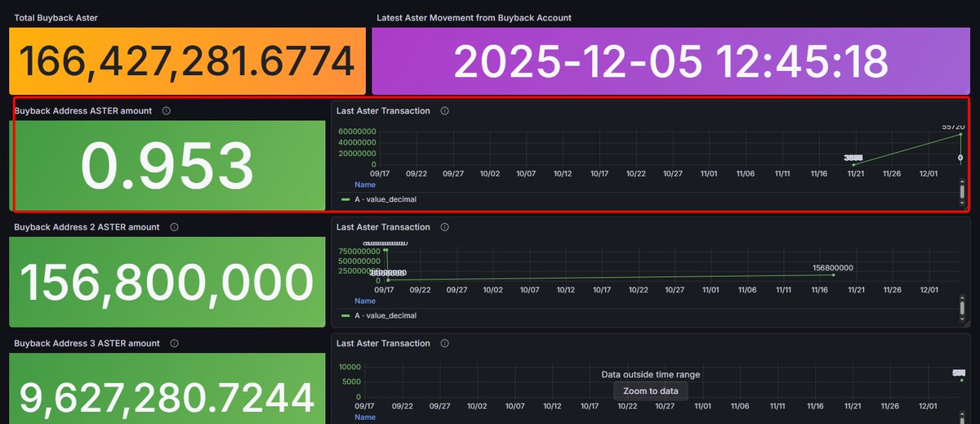
Task: Click the 166,427,281.6774 total value
Action: (x=187, y=63)
